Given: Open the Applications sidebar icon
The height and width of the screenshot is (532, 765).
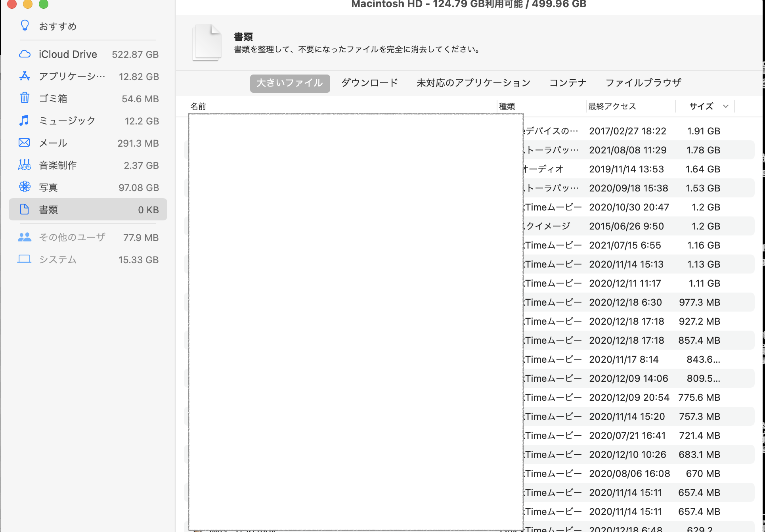Looking at the screenshot, I should [x=25, y=76].
